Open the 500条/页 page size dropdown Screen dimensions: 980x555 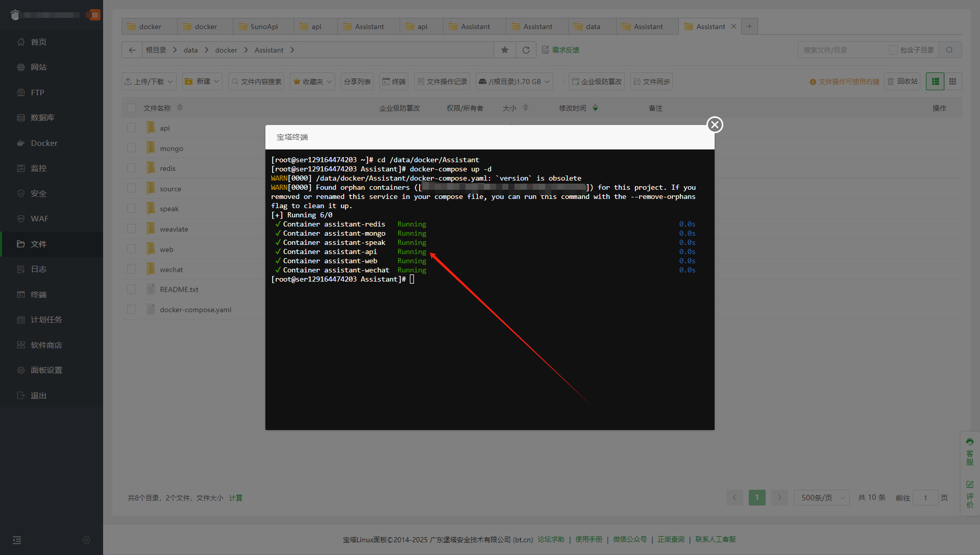821,497
